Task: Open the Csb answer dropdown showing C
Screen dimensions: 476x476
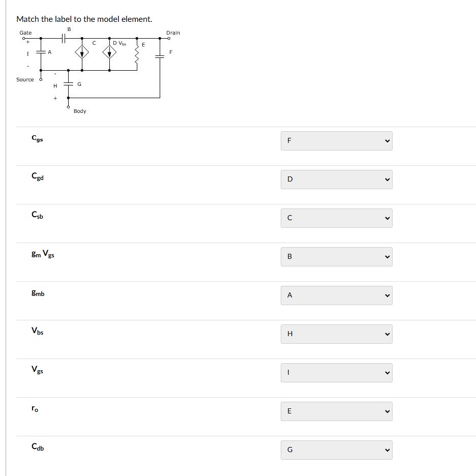Action: click(336, 218)
